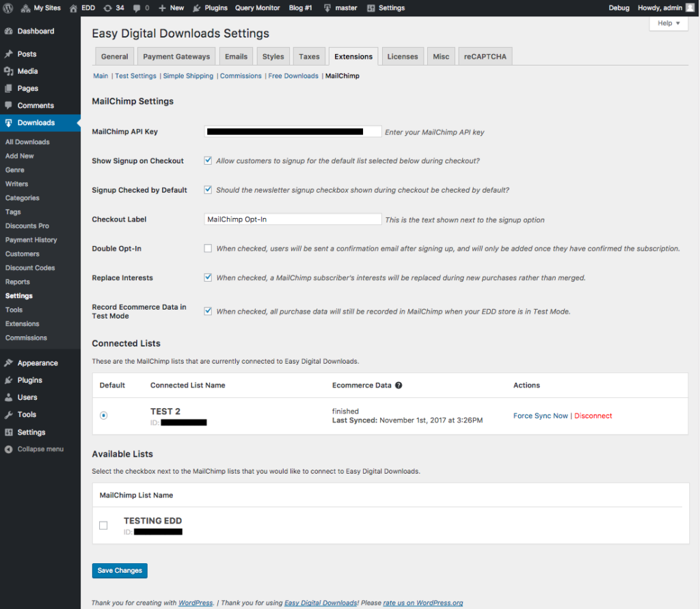Open Payment History submenu item
The width and height of the screenshot is (700, 609).
pos(31,240)
